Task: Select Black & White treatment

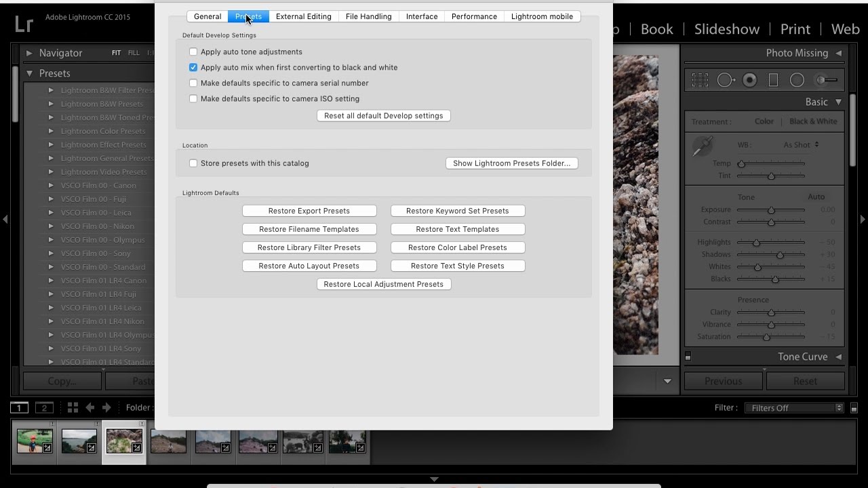Action: pyautogui.click(x=813, y=121)
